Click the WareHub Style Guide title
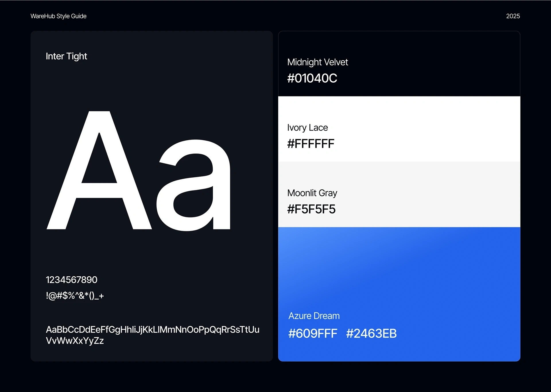The width and height of the screenshot is (551, 392). click(x=58, y=16)
